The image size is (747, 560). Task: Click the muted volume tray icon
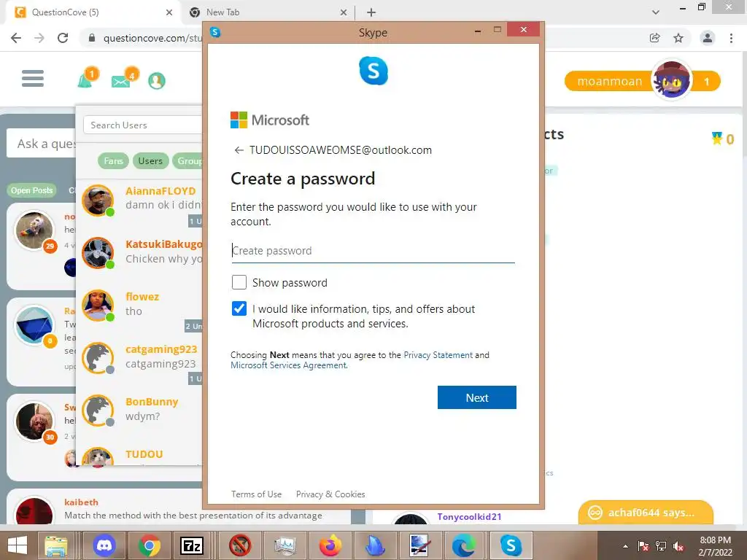click(x=678, y=546)
